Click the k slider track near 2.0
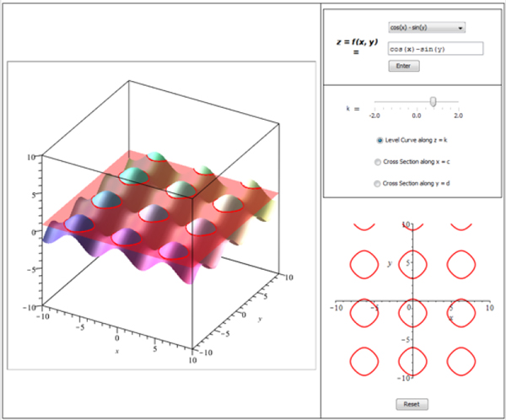The image size is (506, 420). click(x=456, y=102)
